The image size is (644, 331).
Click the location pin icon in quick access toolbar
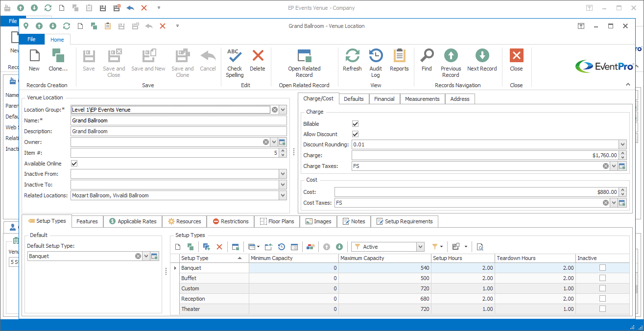(x=25, y=26)
